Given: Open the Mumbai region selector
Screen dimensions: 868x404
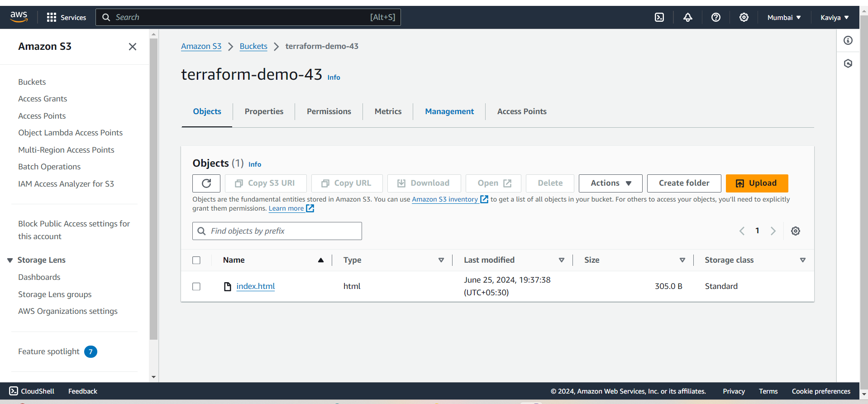Looking at the screenshot, I should pos(783,18).
